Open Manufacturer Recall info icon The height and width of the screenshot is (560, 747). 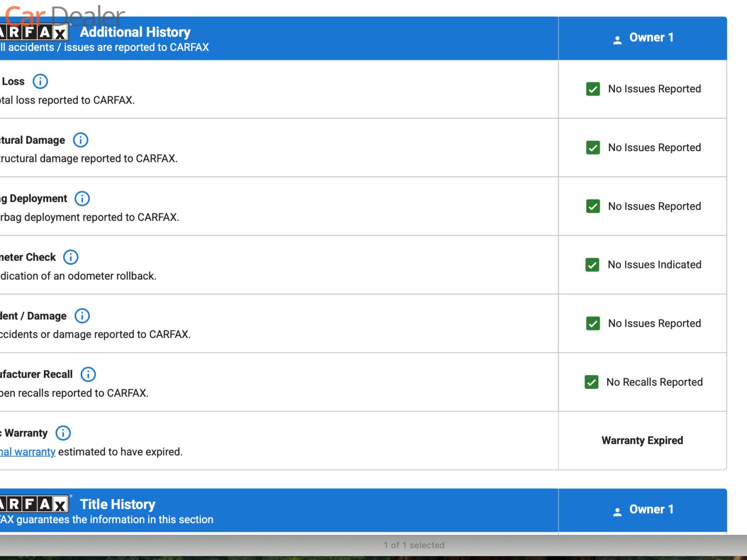pos(88,374)
